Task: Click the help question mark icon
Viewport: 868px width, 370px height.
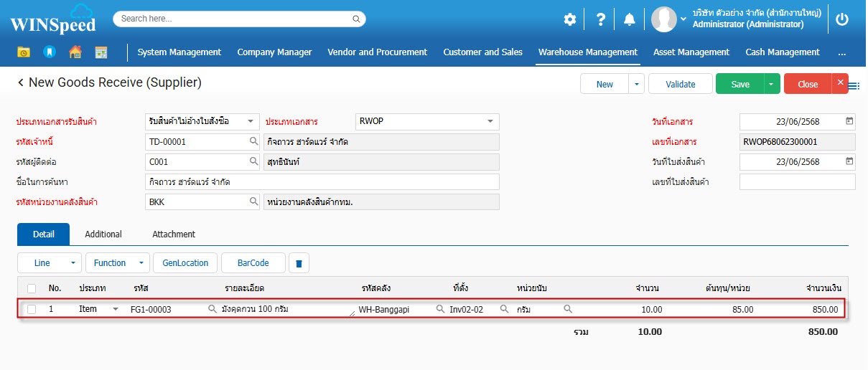Action: (x=599, y=19)
